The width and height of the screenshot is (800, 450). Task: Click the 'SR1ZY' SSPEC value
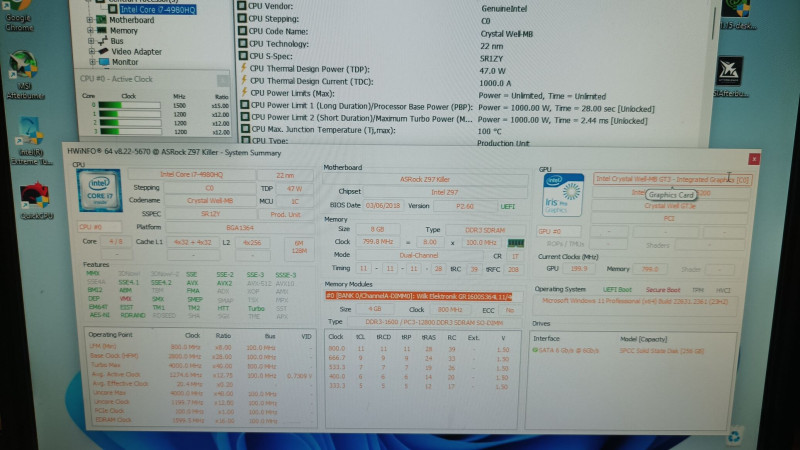point(210,214)
